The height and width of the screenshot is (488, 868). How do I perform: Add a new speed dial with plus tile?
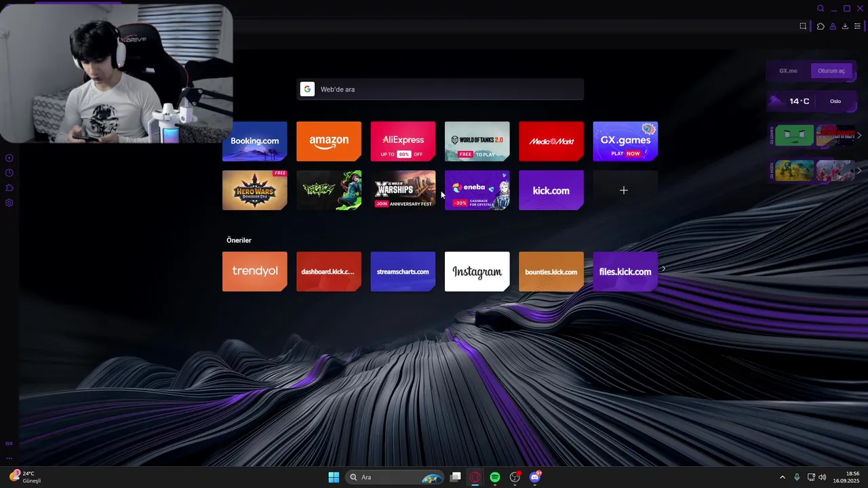click(625, 190)
